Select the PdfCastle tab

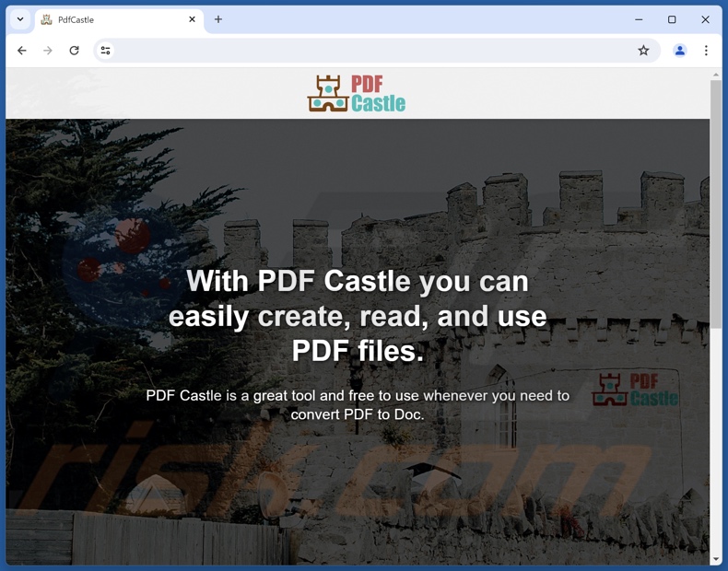[119, 20]
